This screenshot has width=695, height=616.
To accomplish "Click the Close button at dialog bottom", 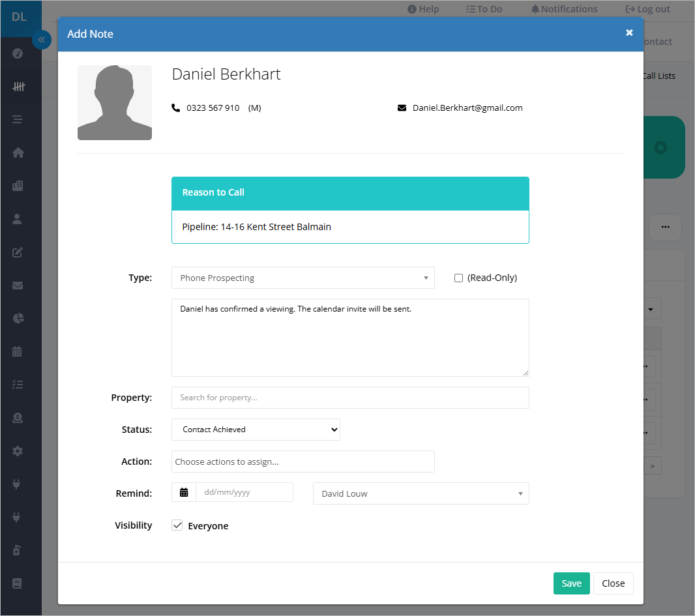I will (613, 583).
